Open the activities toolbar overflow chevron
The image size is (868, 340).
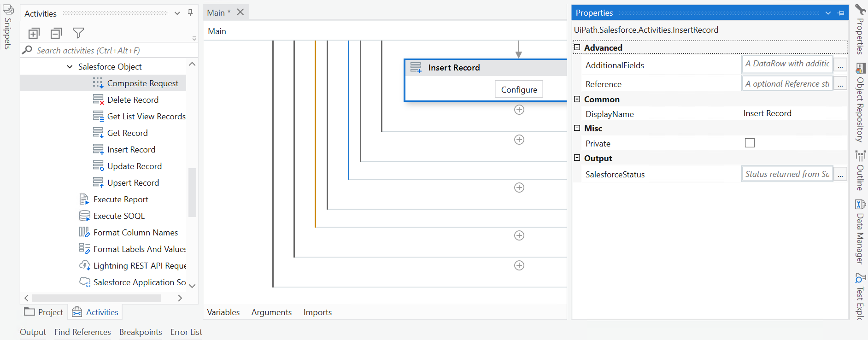(194, 38)
